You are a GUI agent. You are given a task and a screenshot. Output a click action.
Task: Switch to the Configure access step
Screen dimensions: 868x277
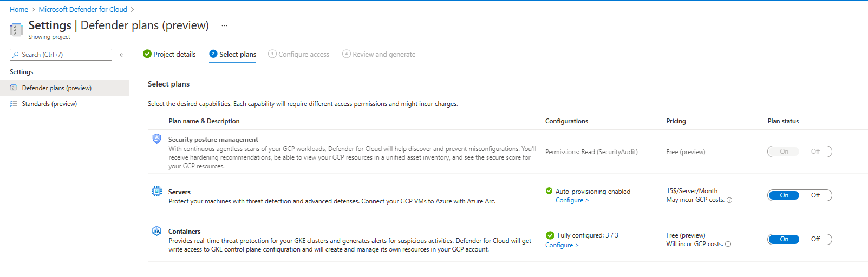coord(299,54)
